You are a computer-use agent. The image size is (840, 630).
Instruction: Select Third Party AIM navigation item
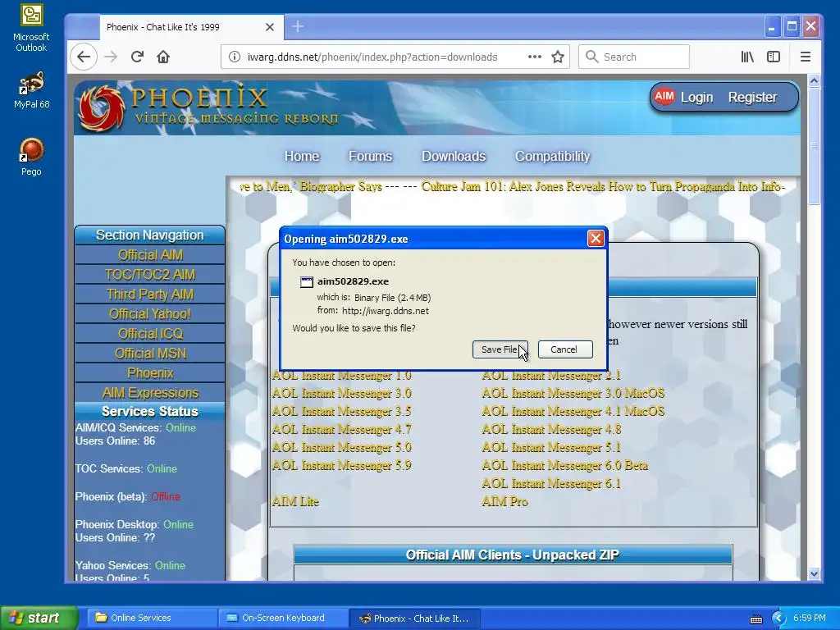[150, 294]
